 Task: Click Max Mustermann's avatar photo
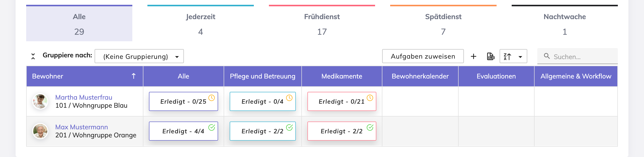(40, 131)
